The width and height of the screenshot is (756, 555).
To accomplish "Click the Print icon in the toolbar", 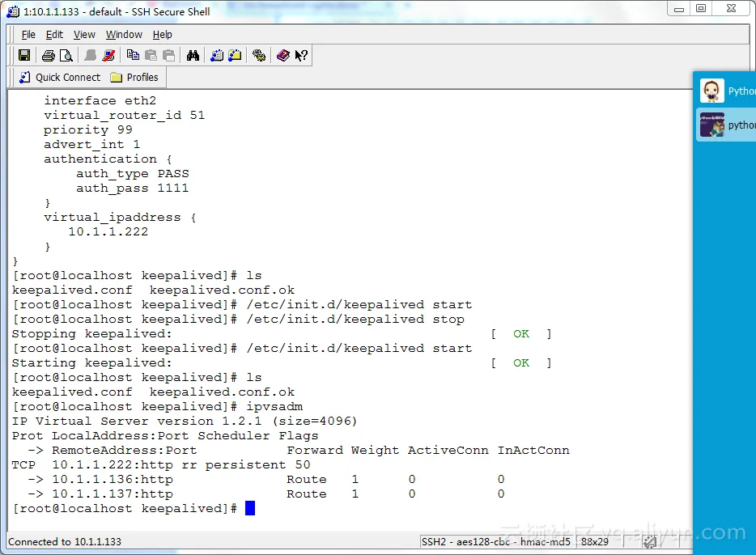I will [x=49, y=56].
